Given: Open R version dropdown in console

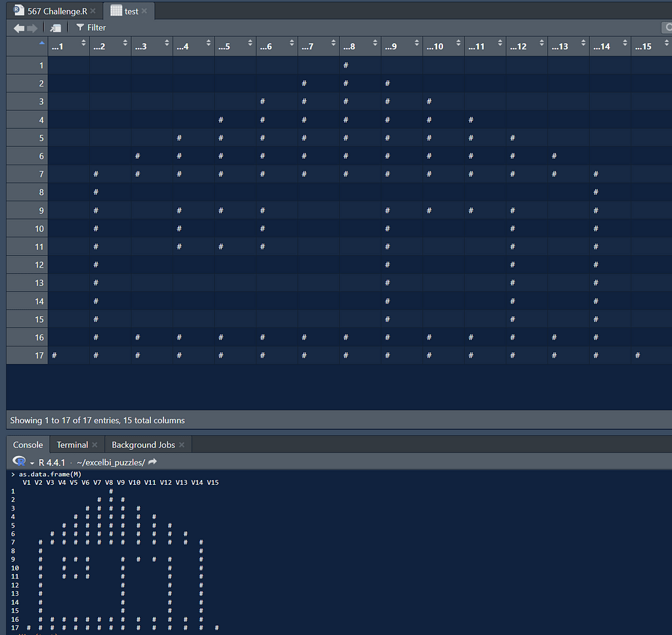Looking at the screenshot, I should point(31,462).
